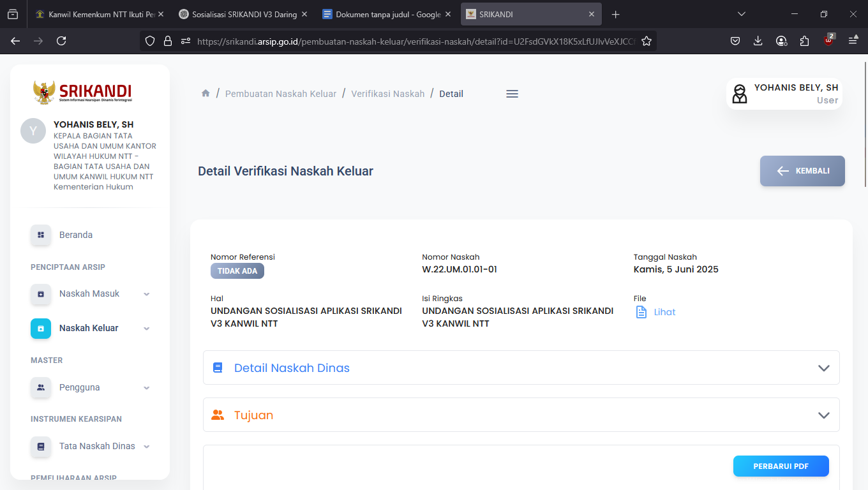Image resolution: width=868 pixels, height=490 pixels.
Task: Expand Detail Naskah Dinas accordion chevron
Action: 824,368
